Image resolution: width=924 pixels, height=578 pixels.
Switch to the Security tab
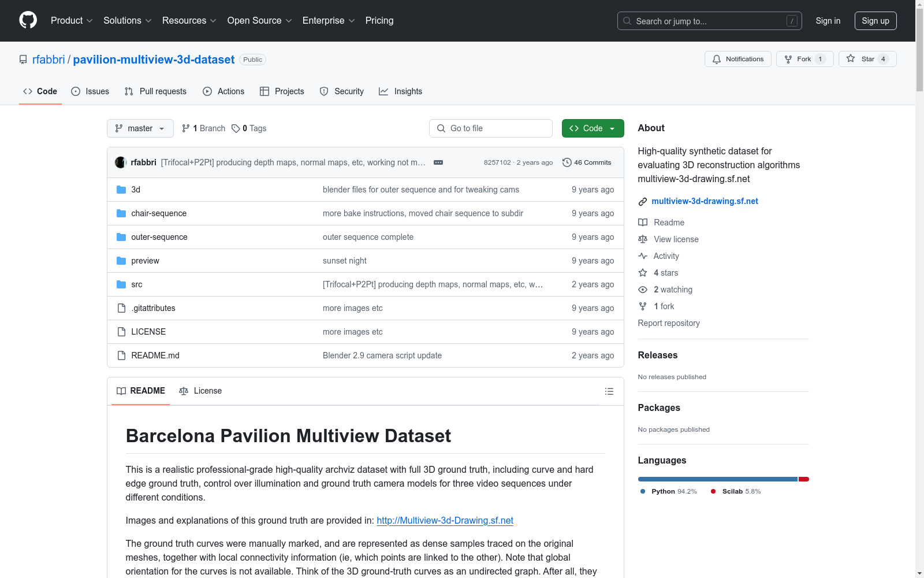(x=342, y=91)
